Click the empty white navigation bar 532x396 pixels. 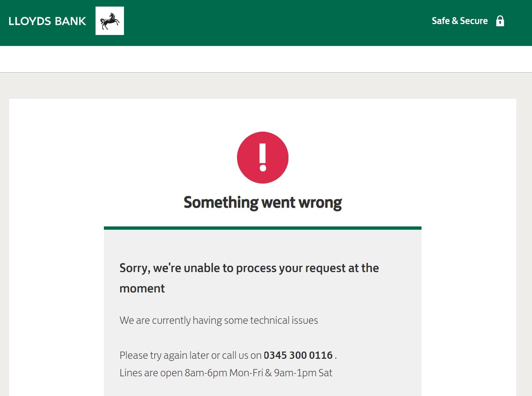click(x=263, y=59)
